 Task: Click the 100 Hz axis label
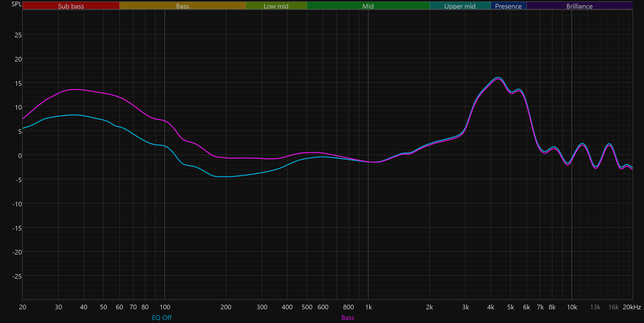coord(165,307)
